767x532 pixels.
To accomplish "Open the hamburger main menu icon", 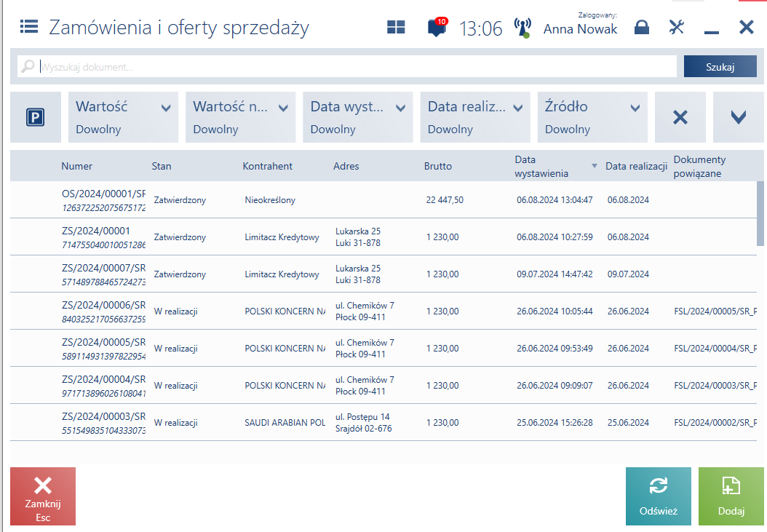I will point(29,26).
